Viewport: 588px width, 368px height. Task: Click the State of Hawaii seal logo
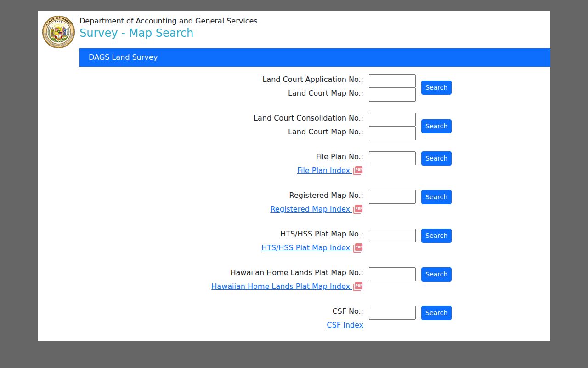(x=58, y=32)
